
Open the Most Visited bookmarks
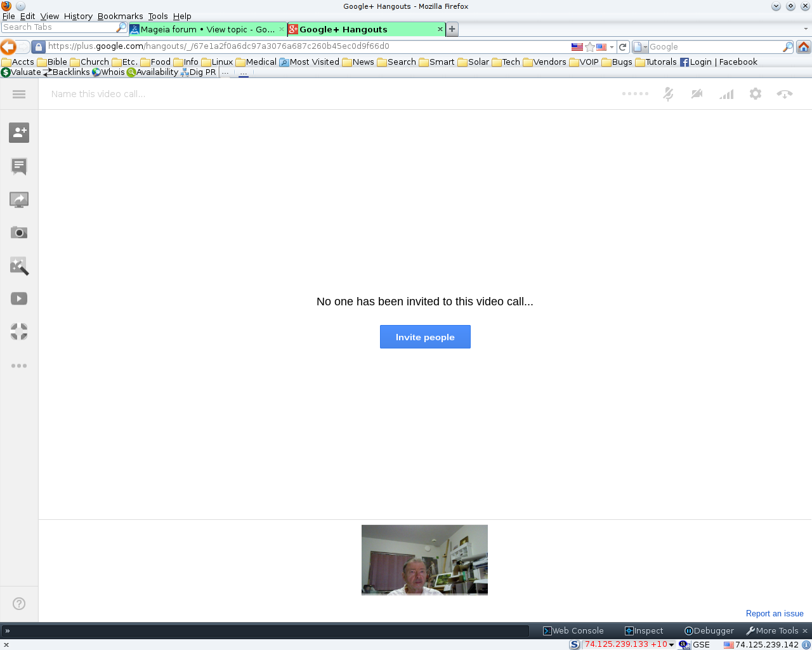(309, 62)
